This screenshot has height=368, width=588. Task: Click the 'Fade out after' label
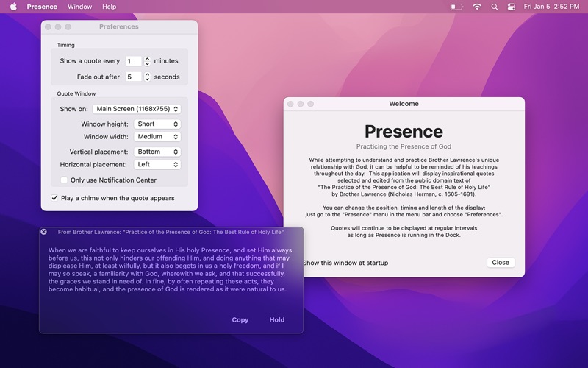(x=98, y=77)
